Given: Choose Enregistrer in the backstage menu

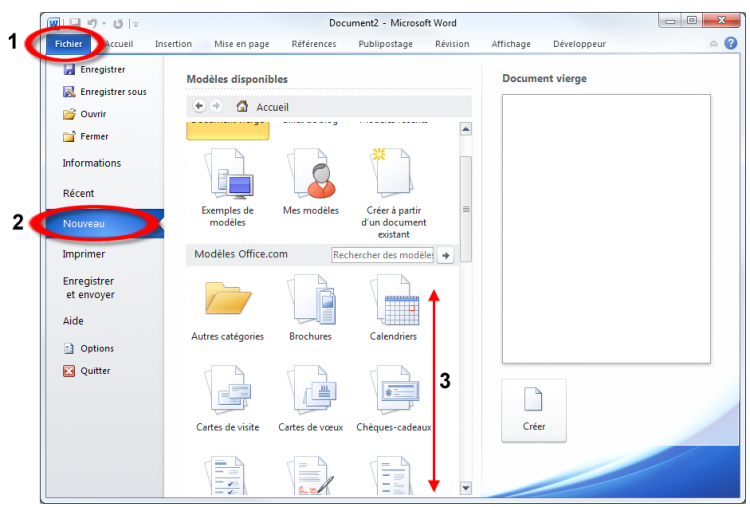Looking at the screenshot, I should [x=94, y=69].
